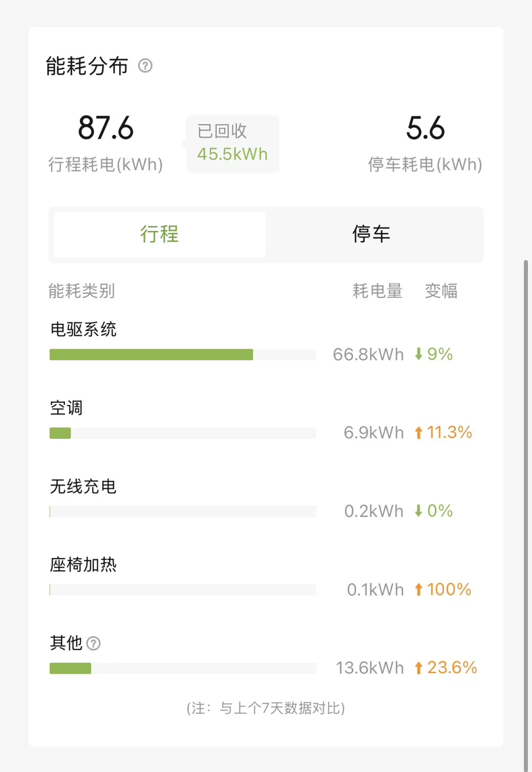Click the orange up arrow beside 100%
Screen dimensions: 532x772
[418, 590]
